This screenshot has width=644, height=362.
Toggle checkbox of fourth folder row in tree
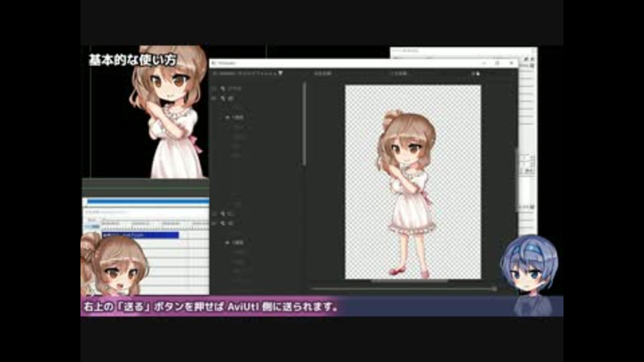pyautogui.click(x=214, y=223)
